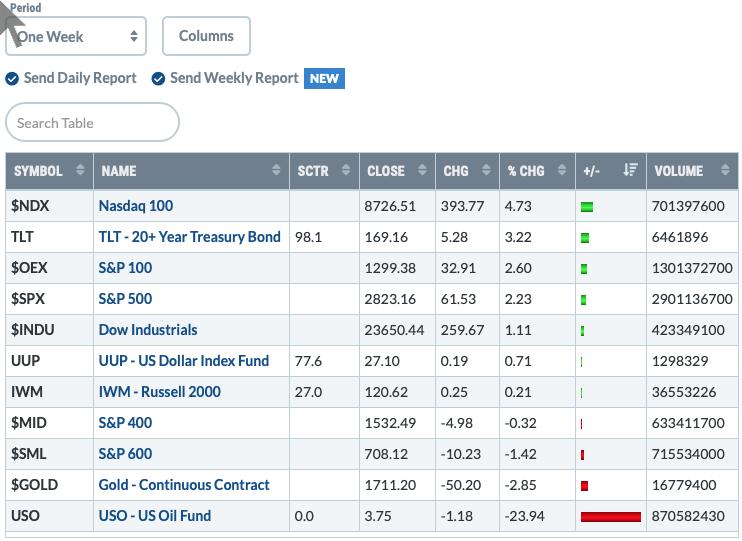The height and width of the screenshot is (541, 742).
Task: Click the green +/- bar for TLT row
Action: [585, 238]
